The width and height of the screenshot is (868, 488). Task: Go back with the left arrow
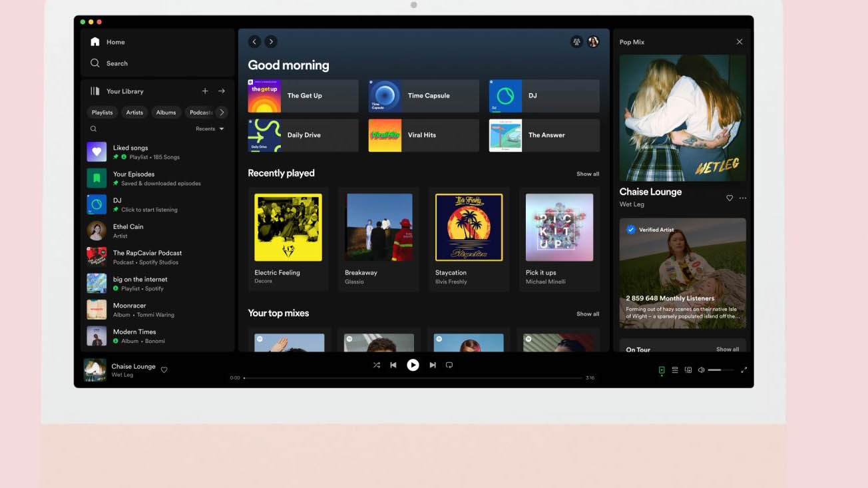254,42
